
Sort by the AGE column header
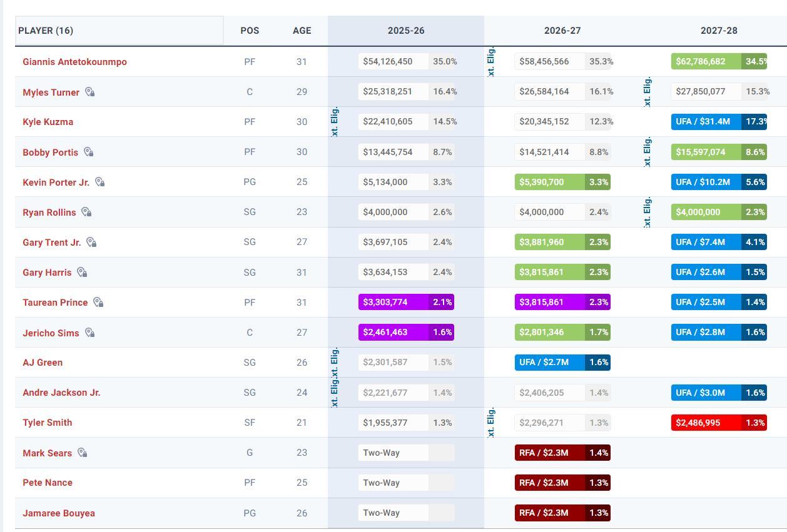(x=302, y=31)
